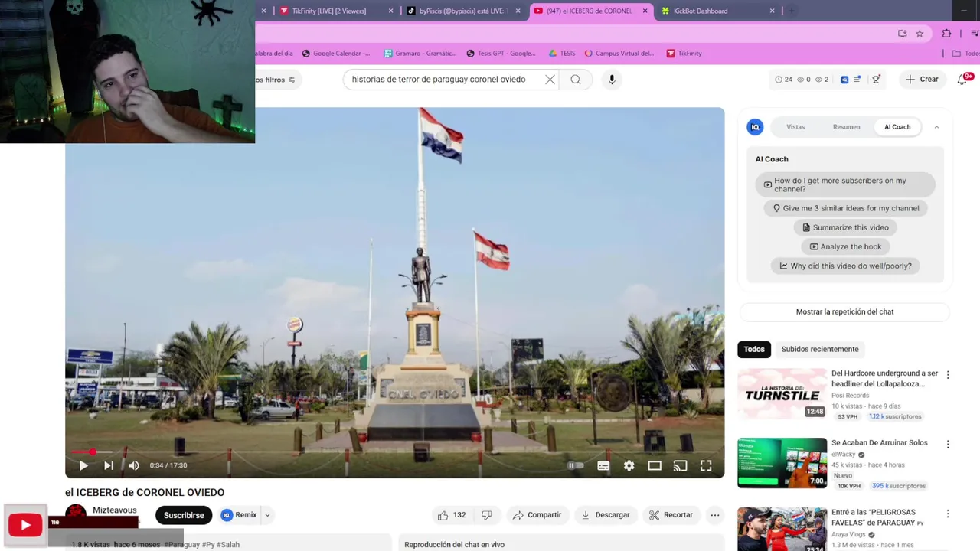Click the clock stat showing 24

pos(783,80)
